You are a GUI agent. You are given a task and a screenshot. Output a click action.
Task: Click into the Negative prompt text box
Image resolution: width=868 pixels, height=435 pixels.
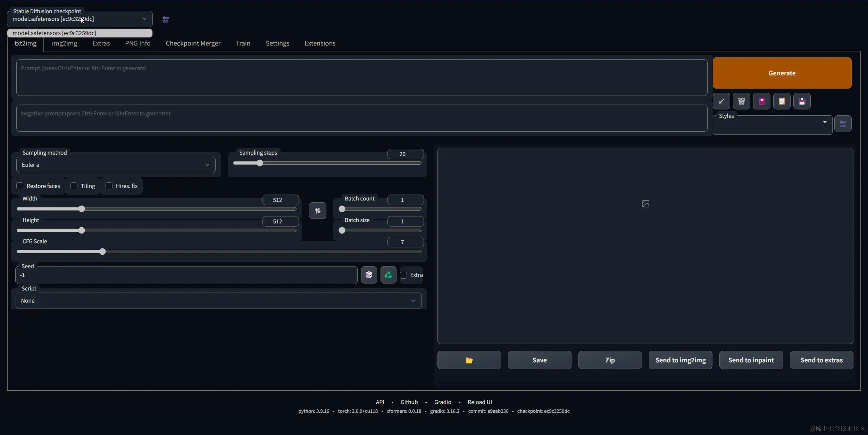[362, 118]
